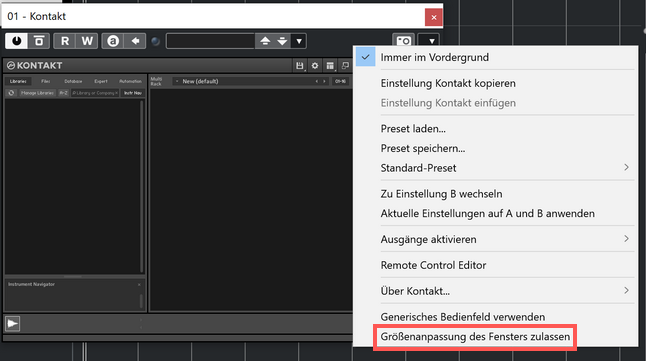The height and width of the screenshot is (361, 646).
Task: Close the Instrument Navigator pane
Action: [x=139, y=284]
